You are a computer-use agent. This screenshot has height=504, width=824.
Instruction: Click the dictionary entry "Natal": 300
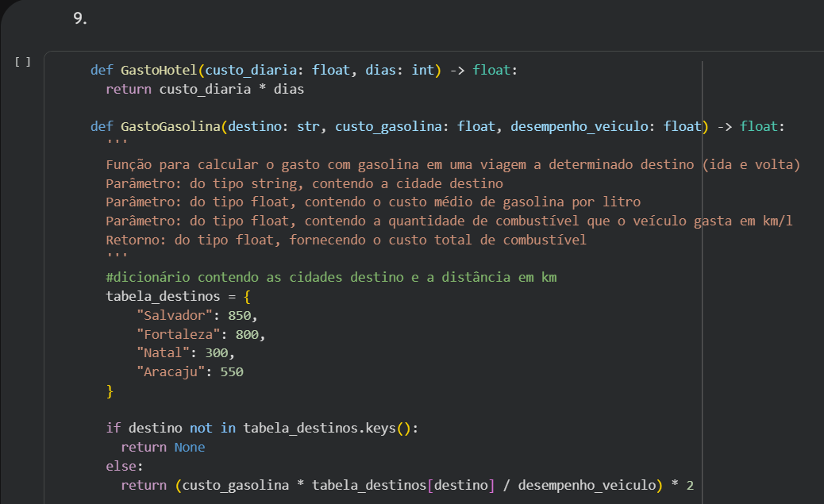click(x=186, y=352)
